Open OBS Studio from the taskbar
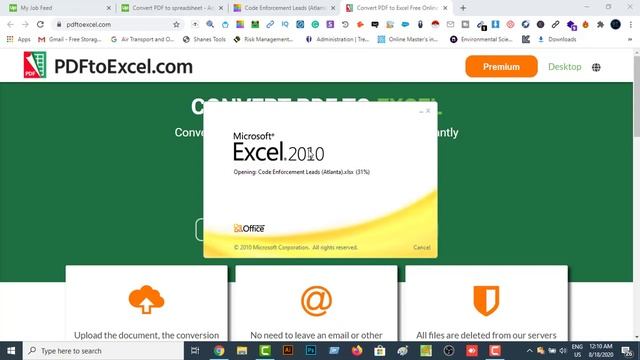 tap(449, 351)
